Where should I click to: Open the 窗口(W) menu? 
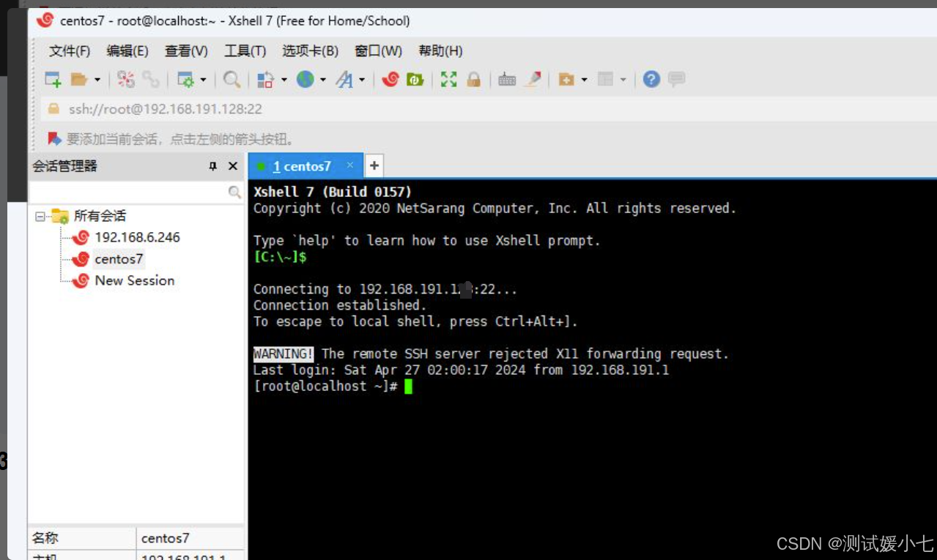coord(378,51)
